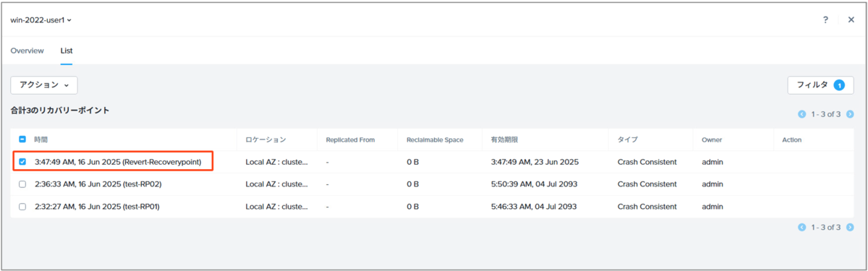
Task: Select the 2:36:33 AM test-RP02 entry
Action: 98,184
